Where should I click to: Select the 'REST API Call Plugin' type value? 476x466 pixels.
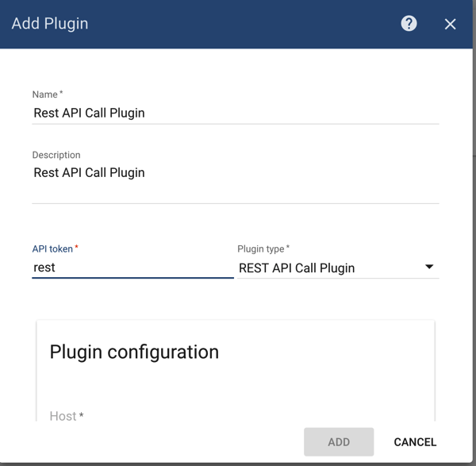click(297, 268)
